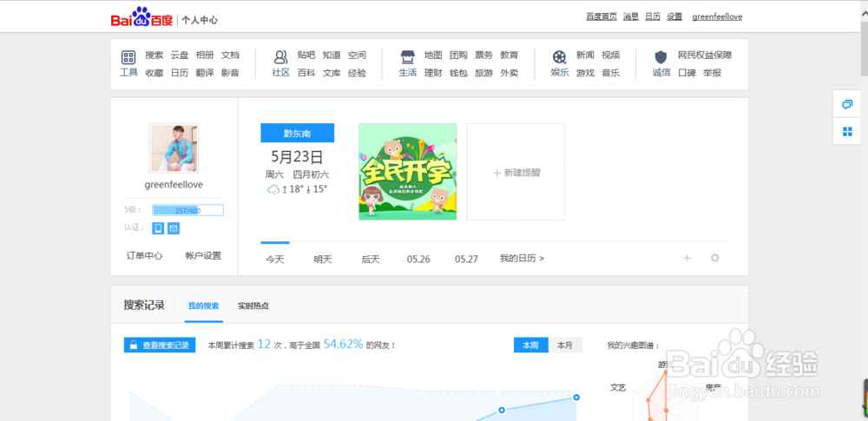Screen dimensions: 868x421
Task: Select the 明天 calendar tab
Action: [323, 259]
